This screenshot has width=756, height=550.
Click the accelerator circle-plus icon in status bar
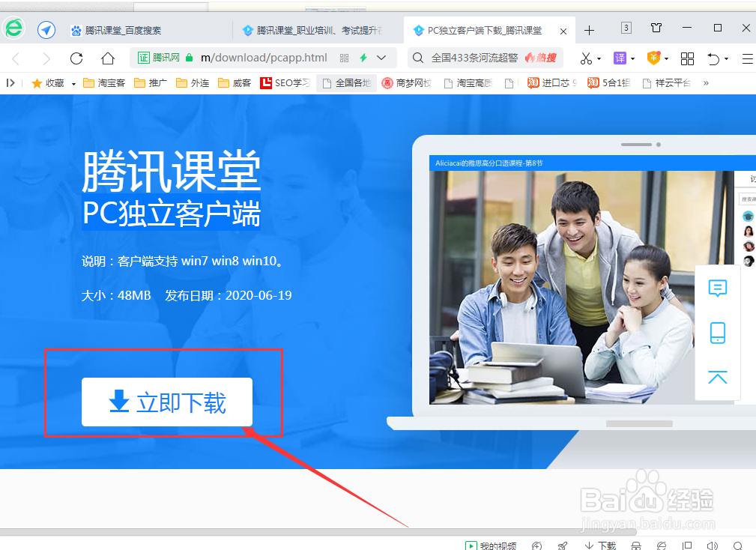point(536,546)
